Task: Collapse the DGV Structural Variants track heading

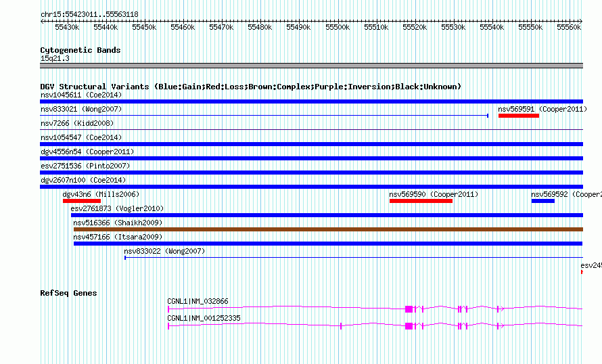Action: (250, 87)
